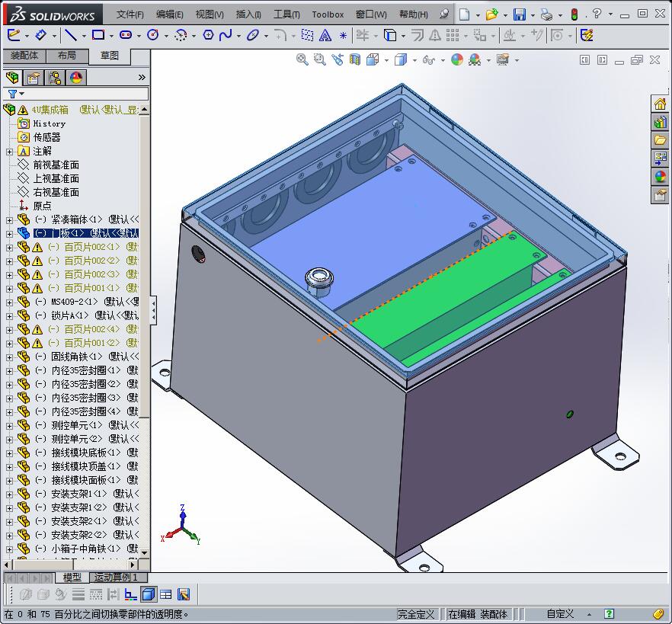The image size is (672, 624).
Task: Click the Print icon
Action: tap(546, 14)
